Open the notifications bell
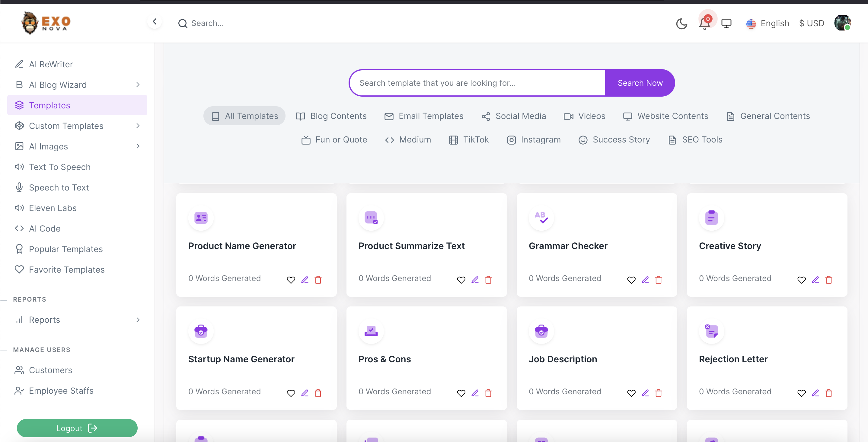Image resolution: width=868 pixels, height=442 pixels. [704, 24]
